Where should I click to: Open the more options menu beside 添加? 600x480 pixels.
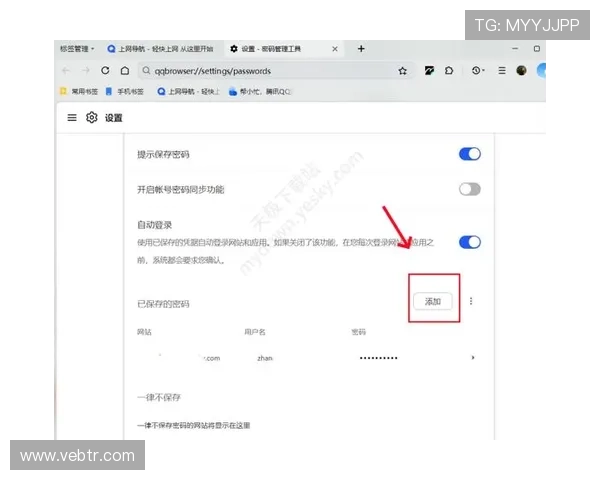click(x=471, y=301)
